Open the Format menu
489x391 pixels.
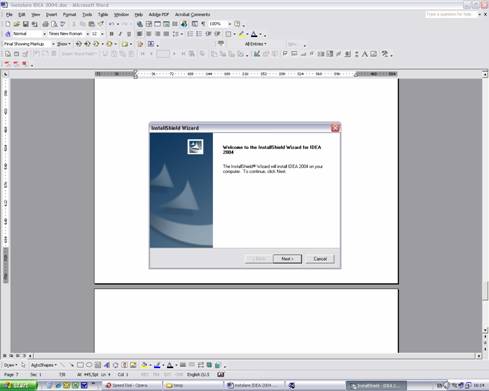(69, 14)
